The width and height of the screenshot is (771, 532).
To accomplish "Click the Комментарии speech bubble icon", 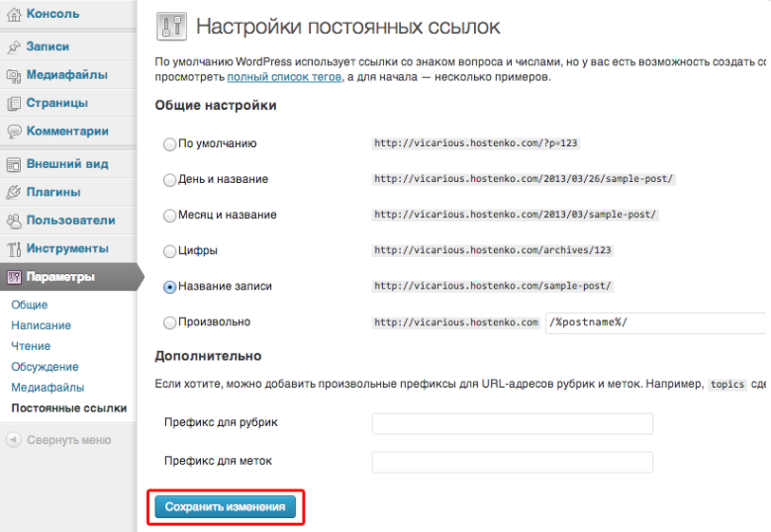I will point(14,132).
